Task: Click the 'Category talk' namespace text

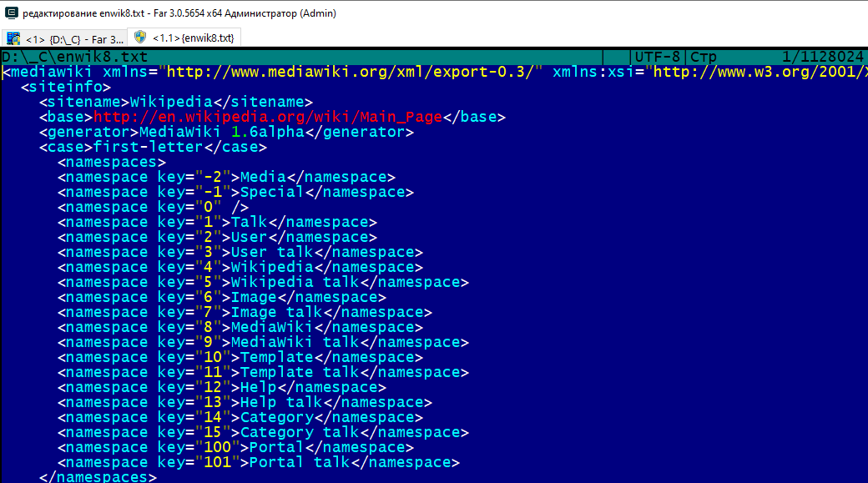Action: (x=300, y=432)
